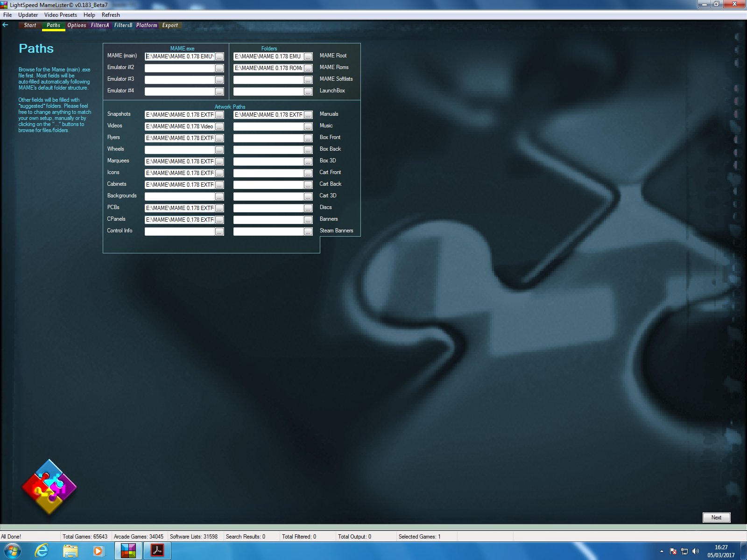
Task: Click the Software Lists: 31598 status text
Action: pyautogui.click(x=194, y=537)
